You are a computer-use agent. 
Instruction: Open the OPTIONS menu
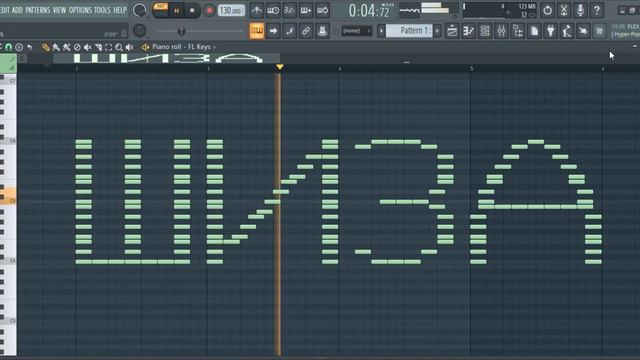click(x=80, y=10)
